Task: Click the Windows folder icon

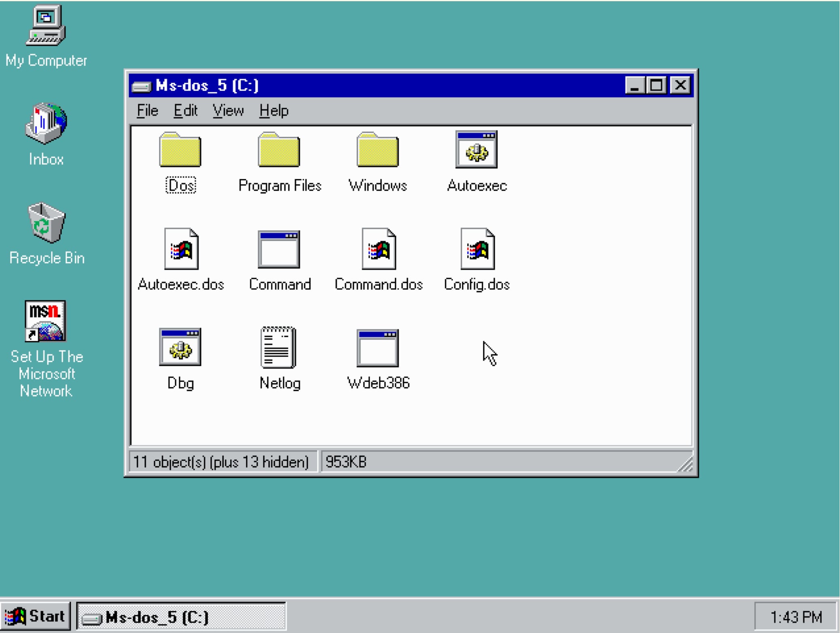Action: click(378, 151)
